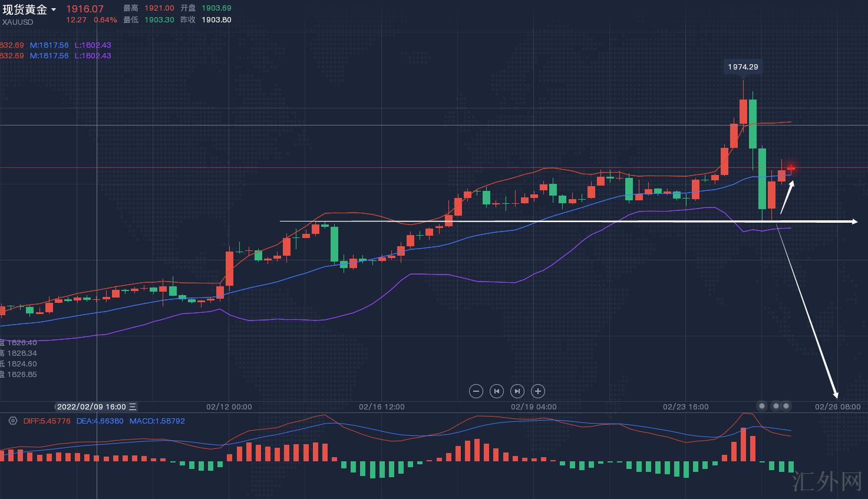Click the rightmost gray dot on time axis
Viewport: 868px width, 499px height.
786,406
